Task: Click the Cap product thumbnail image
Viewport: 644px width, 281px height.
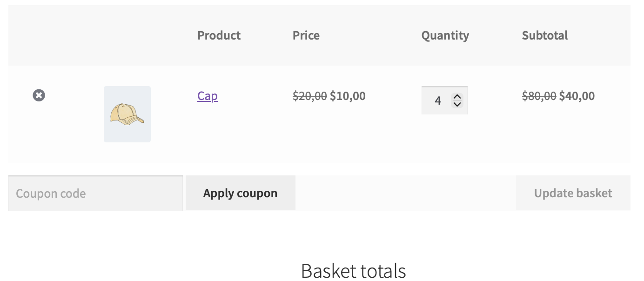Action: click(127, 114)
